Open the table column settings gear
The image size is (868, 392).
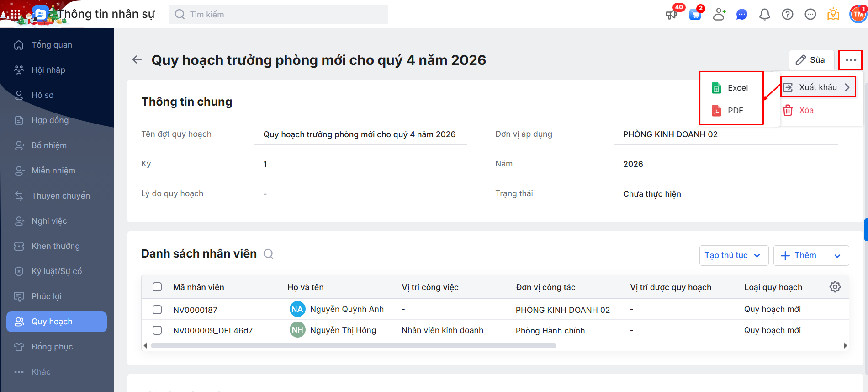[835, 287]
